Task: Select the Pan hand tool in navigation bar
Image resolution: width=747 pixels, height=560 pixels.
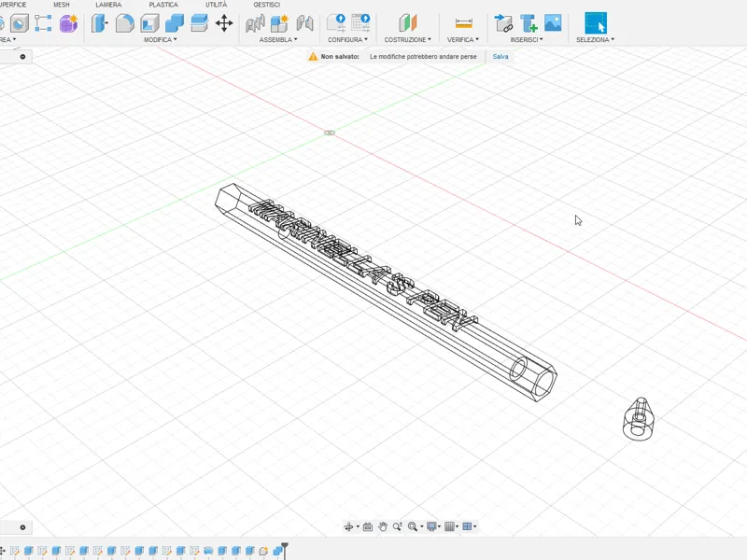Action: coord(383,526)
